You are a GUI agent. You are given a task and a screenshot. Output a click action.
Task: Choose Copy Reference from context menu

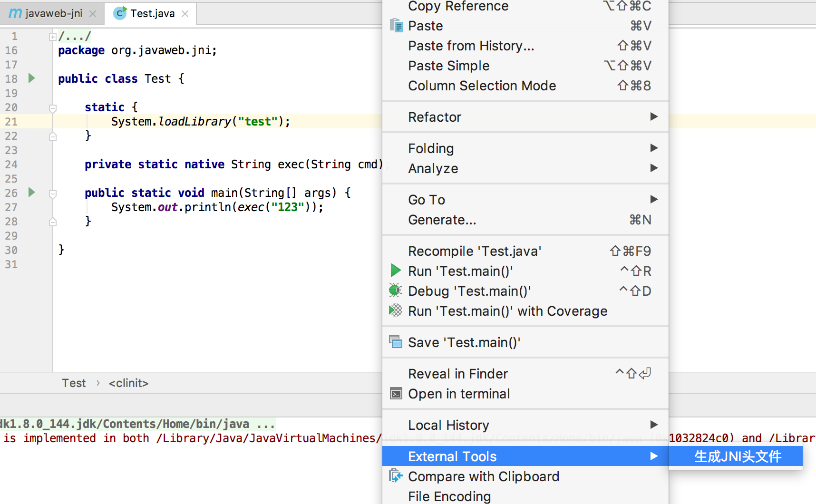click(525, 6)
